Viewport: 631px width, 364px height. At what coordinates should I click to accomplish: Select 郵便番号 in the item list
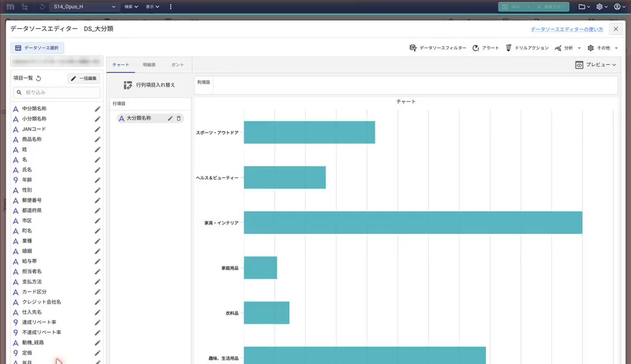pos(32,200)
